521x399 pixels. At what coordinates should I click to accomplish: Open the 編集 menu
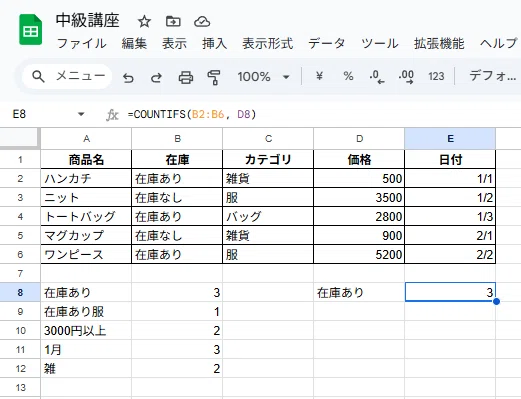(134, 44)
